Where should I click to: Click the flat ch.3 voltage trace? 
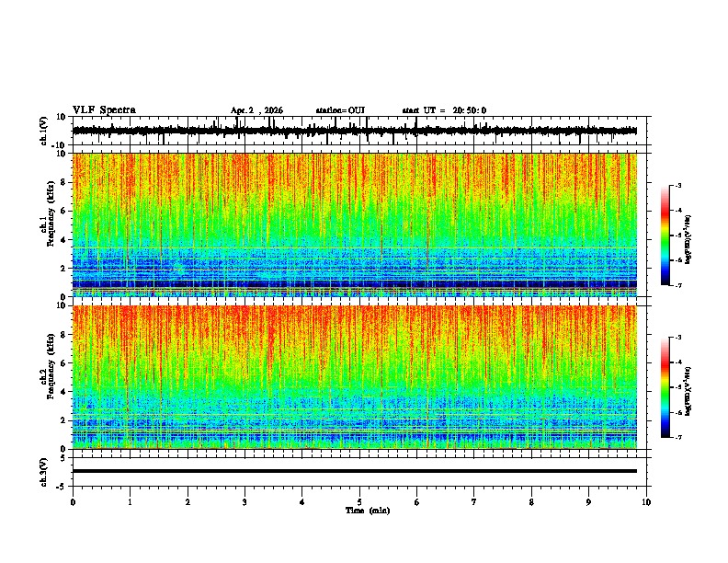[355, 471]
